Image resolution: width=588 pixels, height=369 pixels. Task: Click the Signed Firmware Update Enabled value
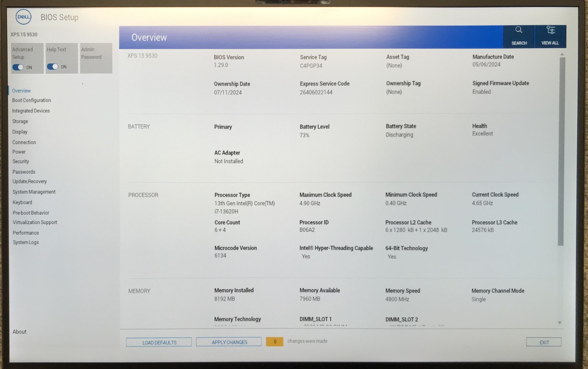481,92
